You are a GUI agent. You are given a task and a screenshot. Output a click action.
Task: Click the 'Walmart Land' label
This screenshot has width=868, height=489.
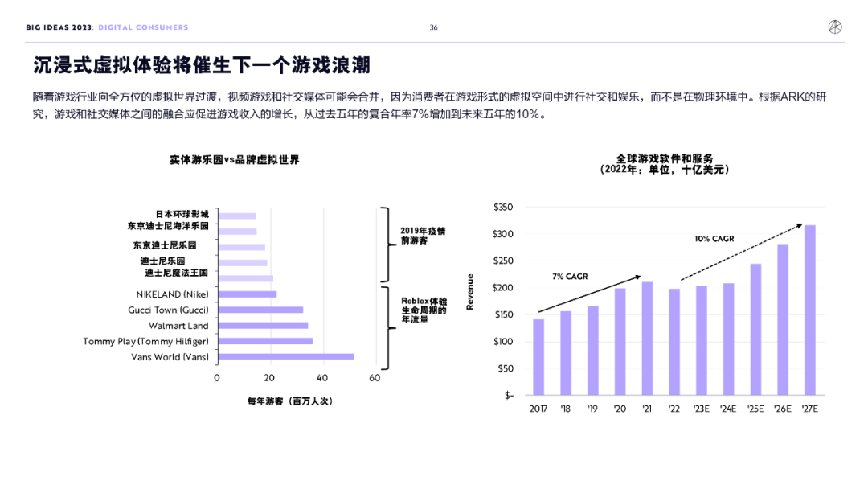(x=178, y=326)
